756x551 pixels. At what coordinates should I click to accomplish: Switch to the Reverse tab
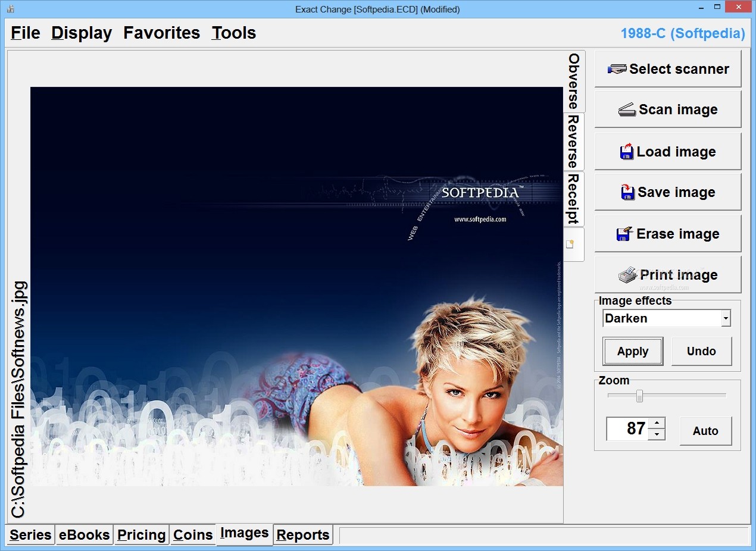[574, 142]
